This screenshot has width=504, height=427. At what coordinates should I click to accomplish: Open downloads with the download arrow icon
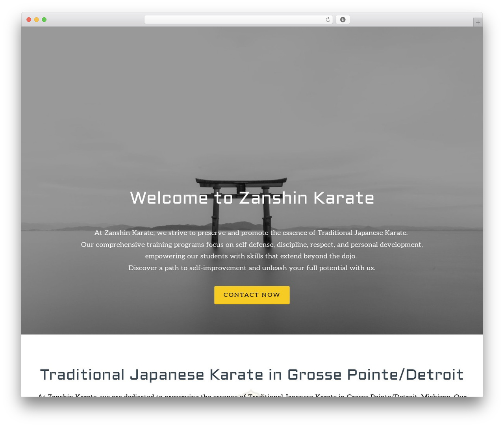(343, 20)
